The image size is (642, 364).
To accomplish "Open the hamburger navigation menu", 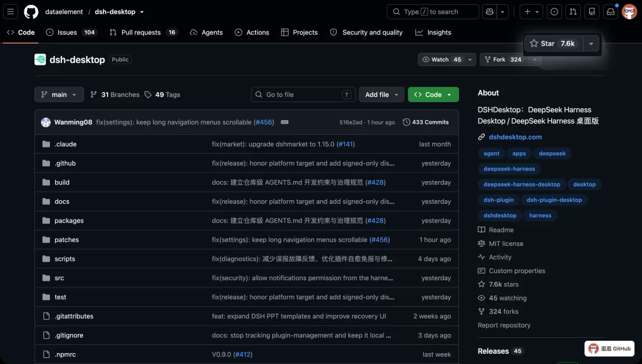I will (x=11, y=12).
